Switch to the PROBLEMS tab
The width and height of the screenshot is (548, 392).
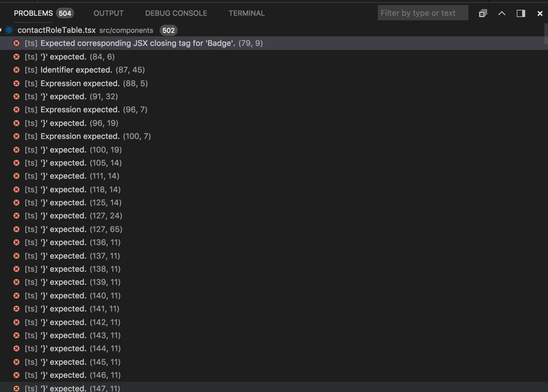(33, 13)
